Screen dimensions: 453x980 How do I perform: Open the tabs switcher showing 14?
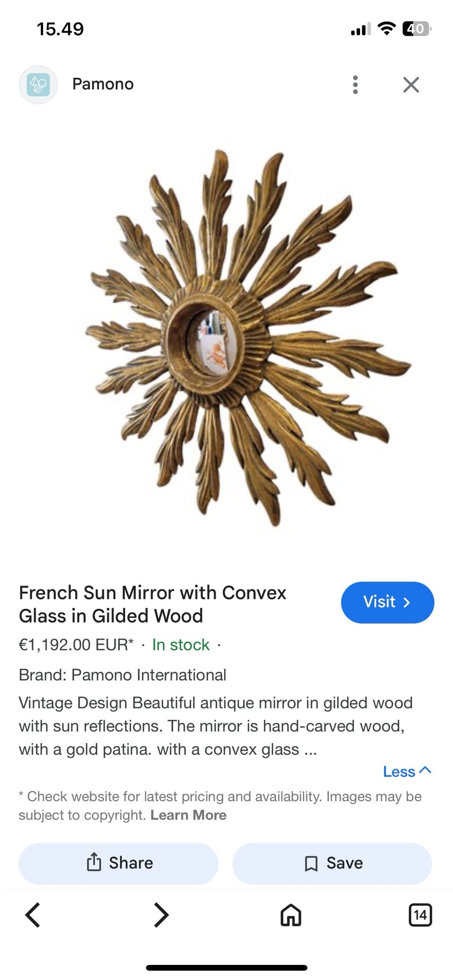[x=420, y=915]
